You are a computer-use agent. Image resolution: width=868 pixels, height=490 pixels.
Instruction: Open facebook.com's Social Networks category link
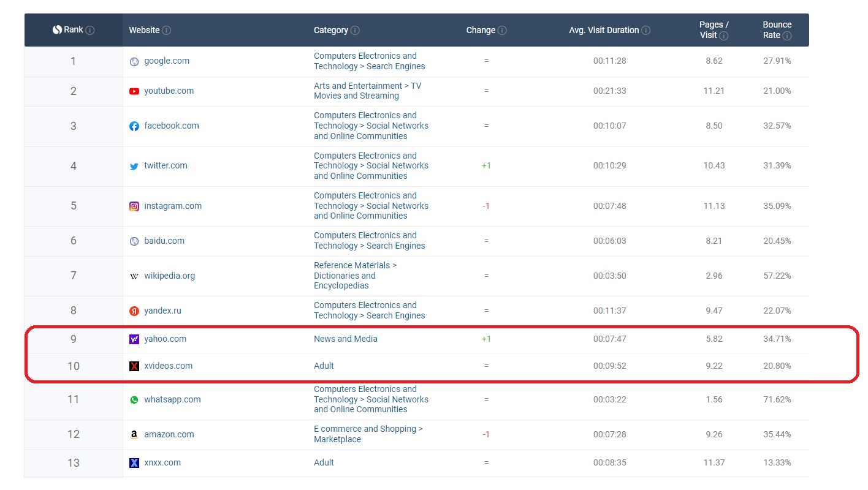[371, 126]
